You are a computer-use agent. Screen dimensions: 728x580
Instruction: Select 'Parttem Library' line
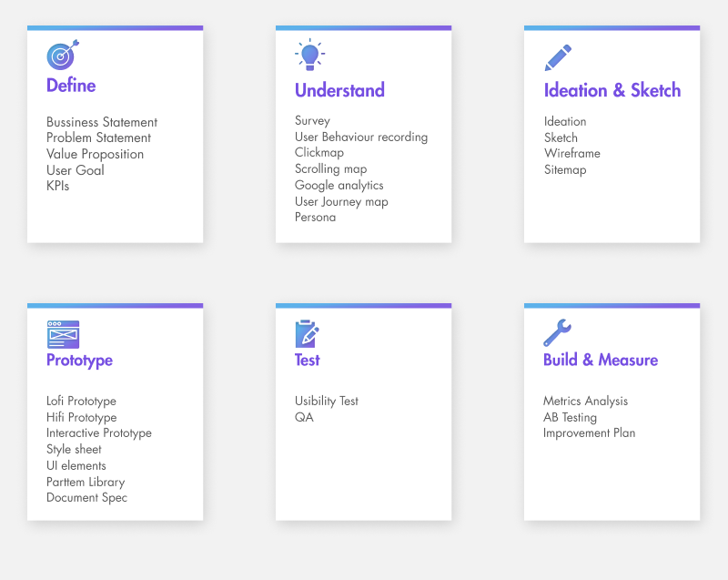click(x=86, y=482)
